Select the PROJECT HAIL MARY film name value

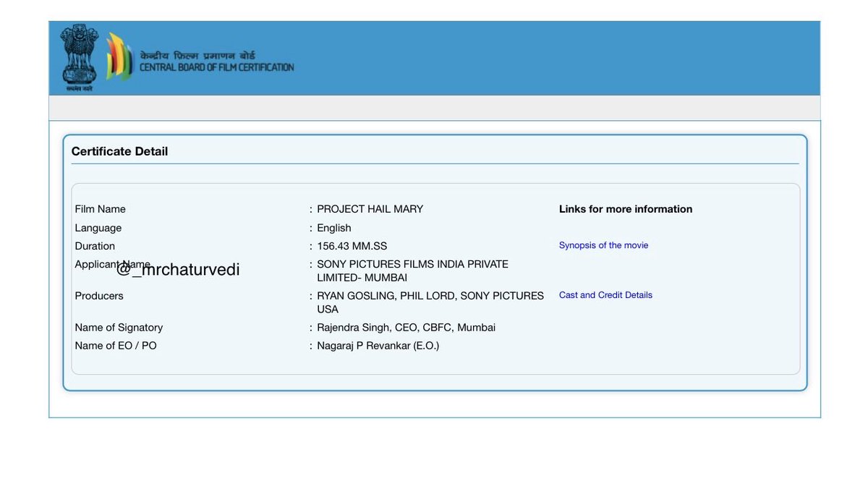click(370, 209)
